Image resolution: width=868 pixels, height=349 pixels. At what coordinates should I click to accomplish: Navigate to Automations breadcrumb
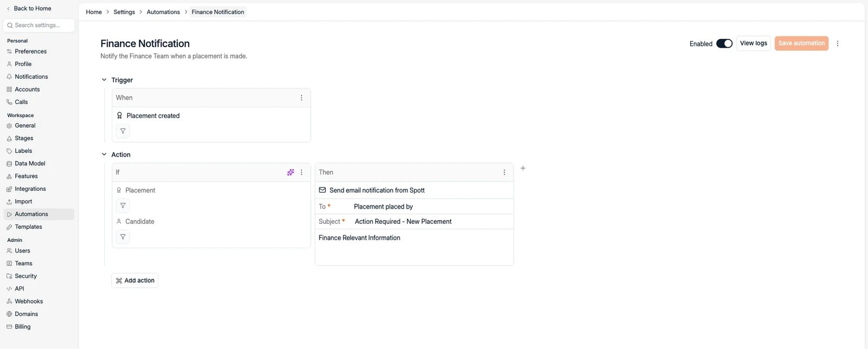[x=163, y=12]
